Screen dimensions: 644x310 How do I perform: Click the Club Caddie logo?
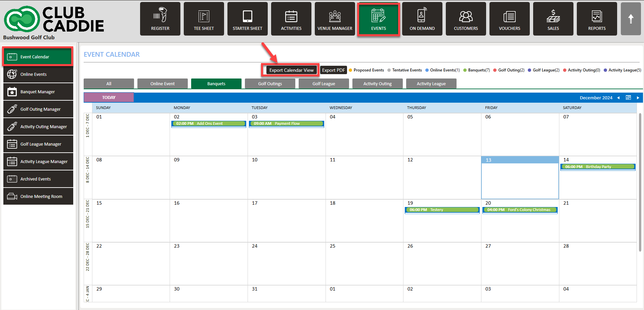pos(54,19)
